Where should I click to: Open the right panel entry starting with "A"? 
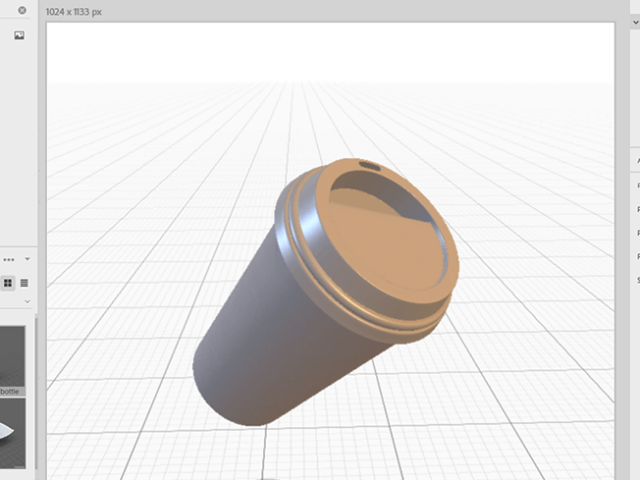tap(637, 161)
